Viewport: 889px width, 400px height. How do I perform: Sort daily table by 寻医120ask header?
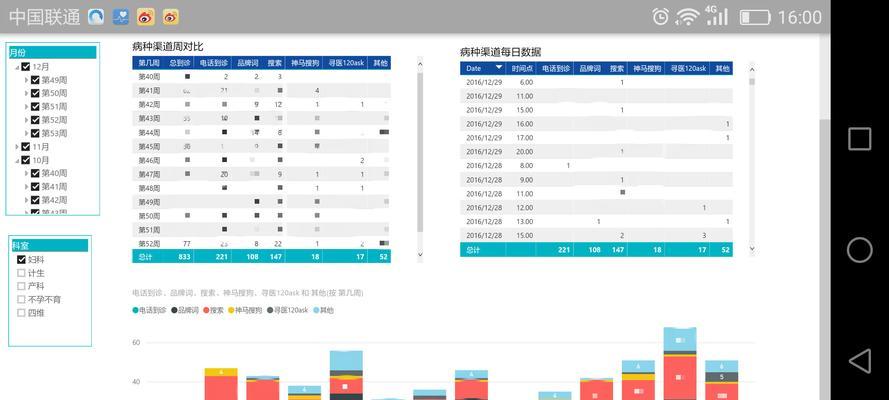(687, 68)
